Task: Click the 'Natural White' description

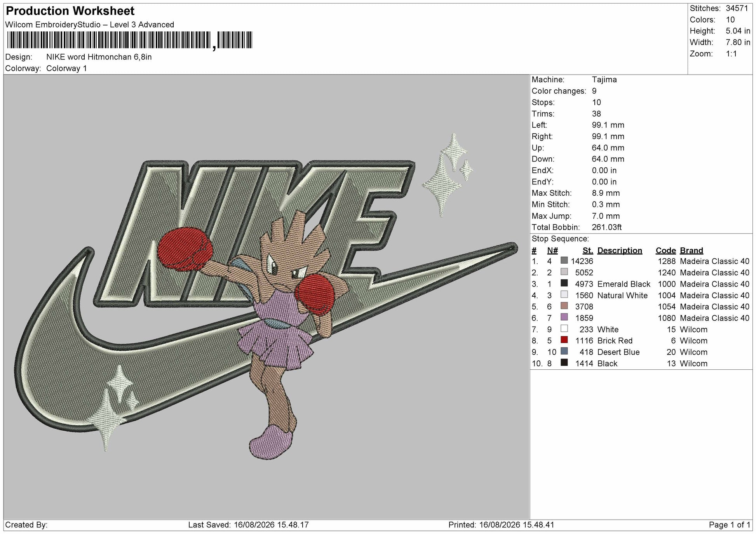Action: tap(622, 296)
